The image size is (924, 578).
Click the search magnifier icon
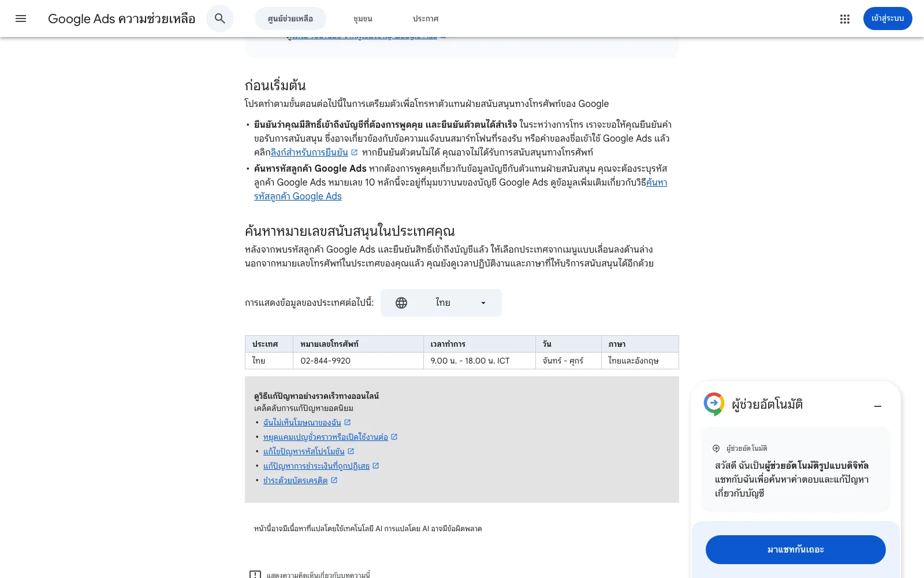pos(220,18)
